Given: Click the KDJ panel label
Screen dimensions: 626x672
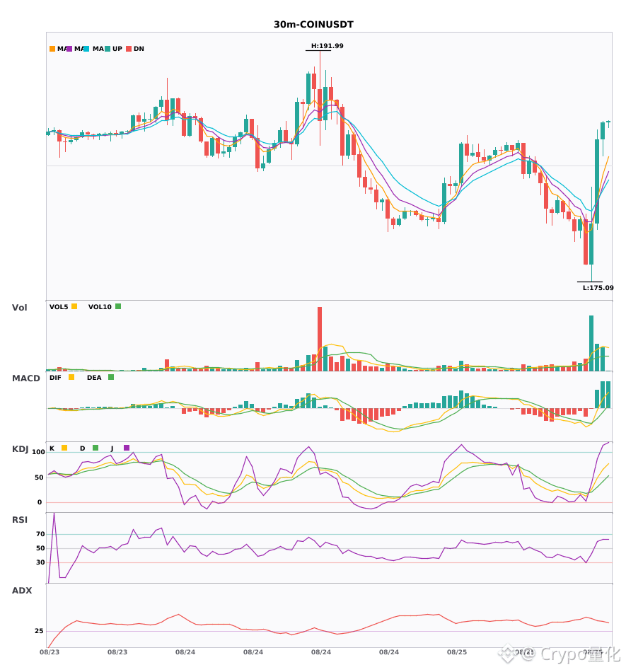Looking at the screenshot, I should pos(20,449).
